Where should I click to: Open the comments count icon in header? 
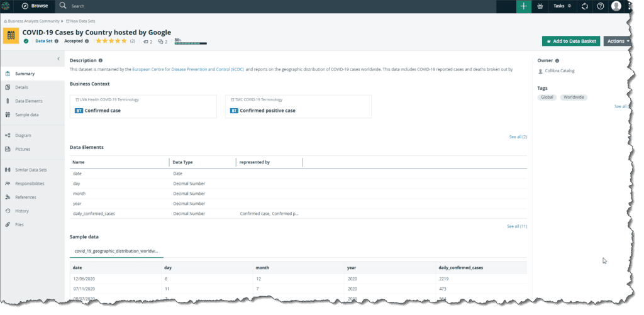[x=163, y=41]
